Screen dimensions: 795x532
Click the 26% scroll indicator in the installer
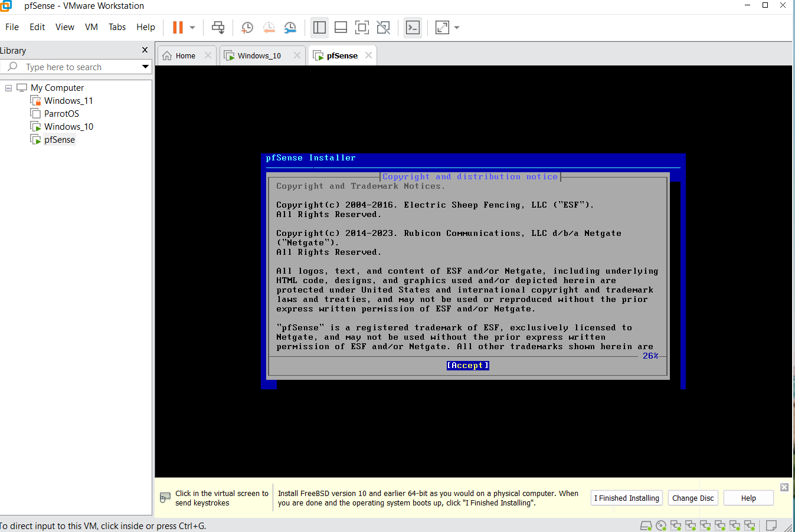point(650,356)
